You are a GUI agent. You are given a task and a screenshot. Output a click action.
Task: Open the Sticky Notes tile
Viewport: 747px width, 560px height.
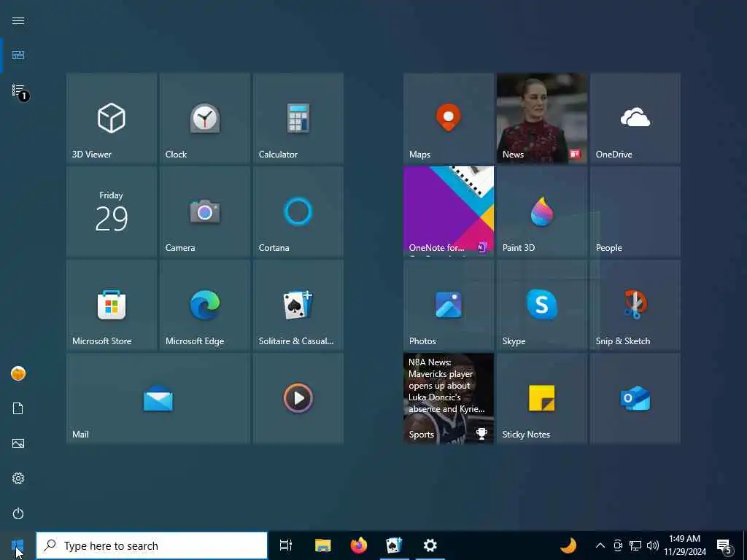542,398
